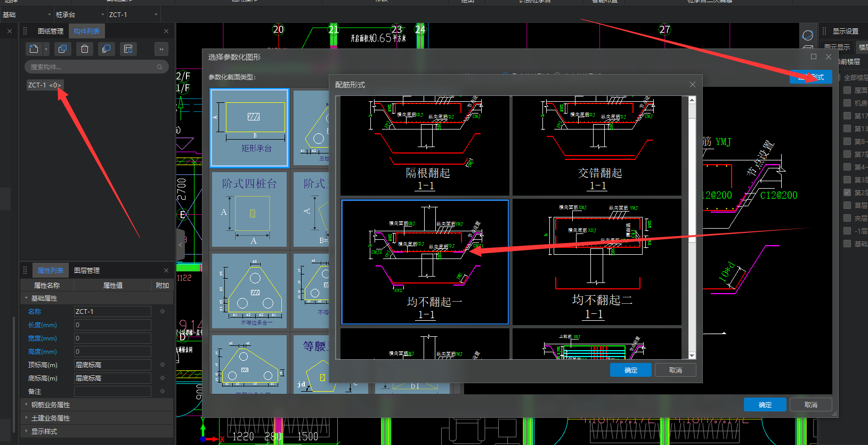Create a new component in the component list

pyautogui.click(x=34, y=49)
